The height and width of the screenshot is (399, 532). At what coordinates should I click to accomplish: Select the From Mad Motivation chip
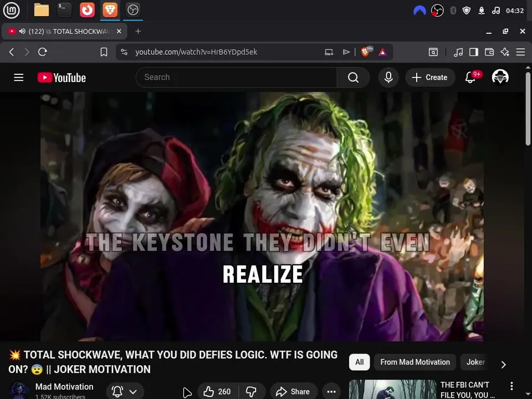[x=415, y=362]
